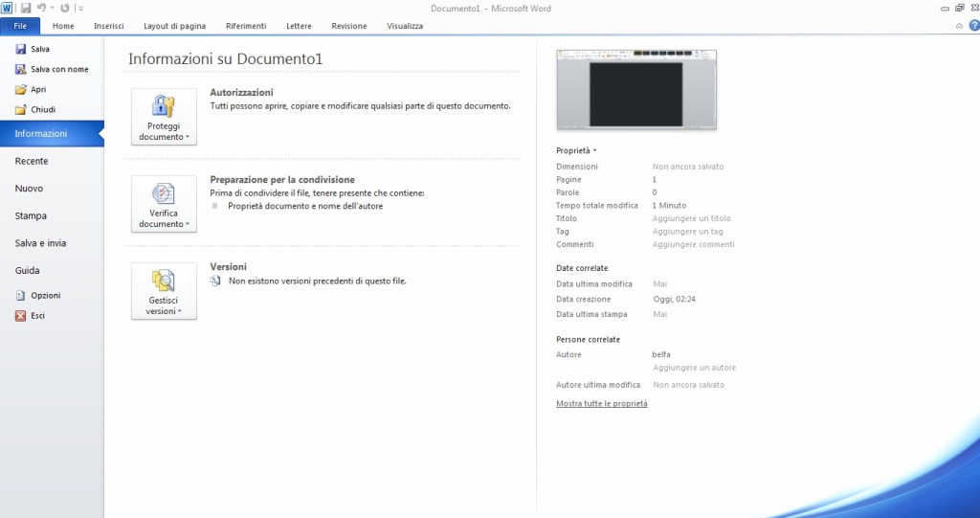
Task: Click the Help question mark icon
Action: click(973, 26)
